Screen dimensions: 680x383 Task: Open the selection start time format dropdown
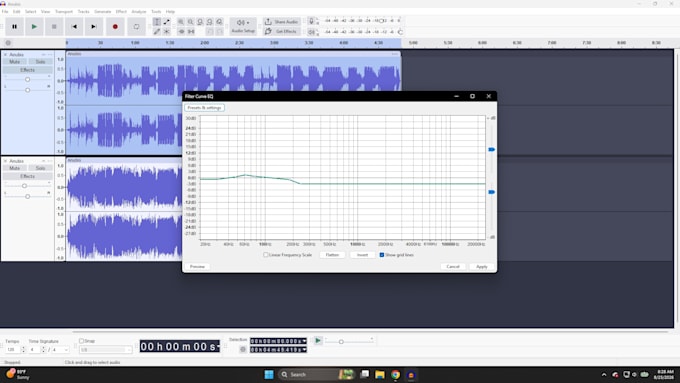point(304,341)
